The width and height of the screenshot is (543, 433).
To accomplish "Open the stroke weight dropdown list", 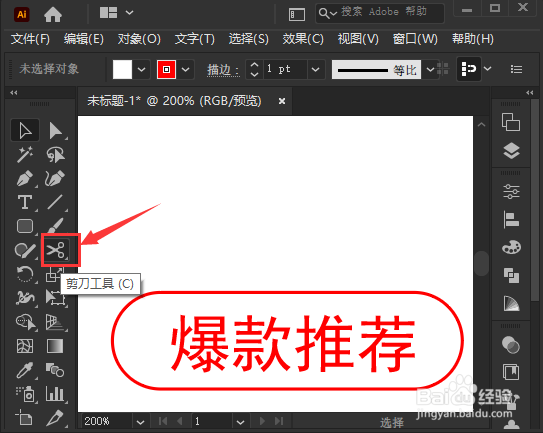I will (x=315, y=69).
